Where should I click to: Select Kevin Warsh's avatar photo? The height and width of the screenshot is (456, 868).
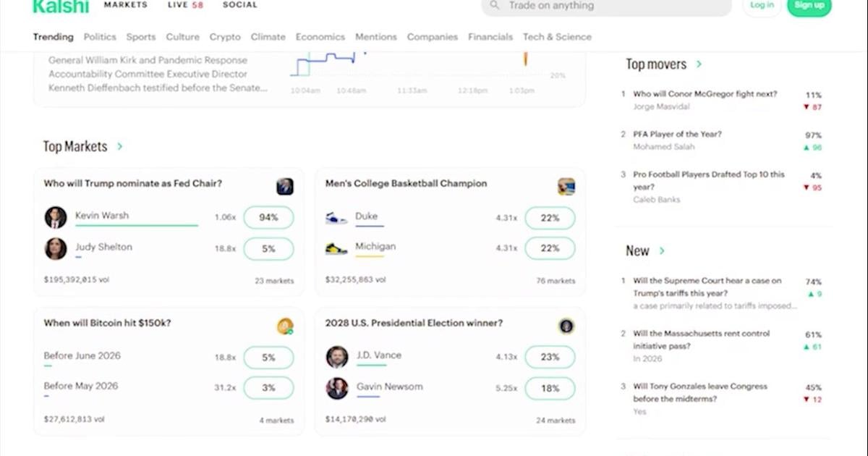coord(56,217)
